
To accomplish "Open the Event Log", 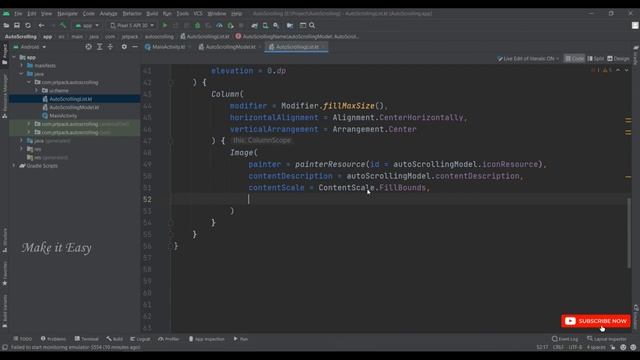I will (565, 339).
